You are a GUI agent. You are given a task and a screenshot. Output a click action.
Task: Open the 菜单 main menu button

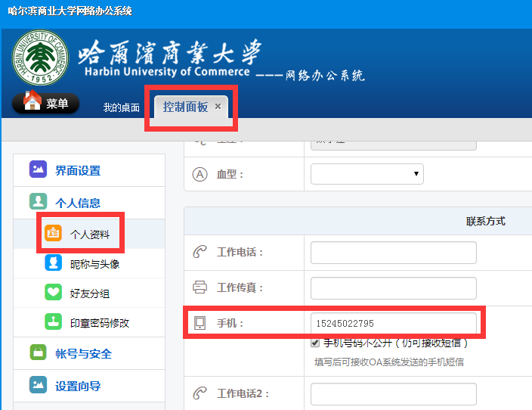[46, 103]
